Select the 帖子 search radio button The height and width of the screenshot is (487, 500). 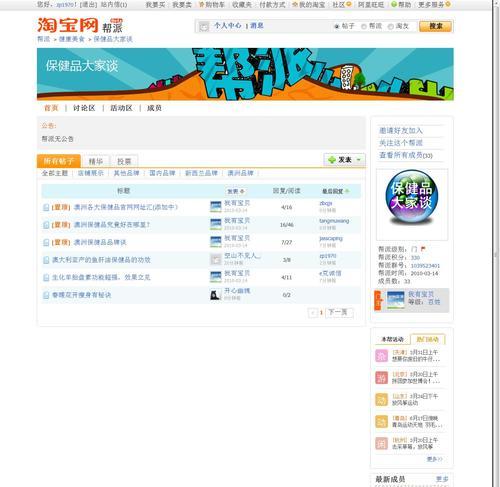(336, 26)
